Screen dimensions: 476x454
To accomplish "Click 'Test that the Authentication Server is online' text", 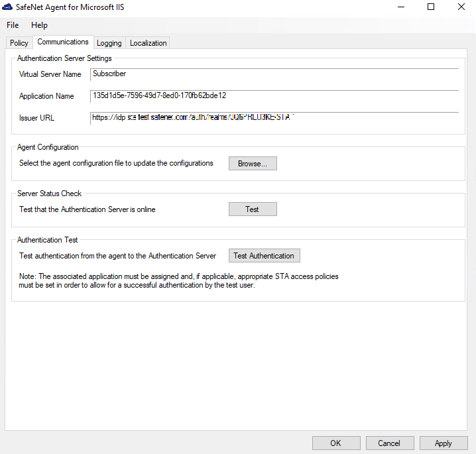I will pos(88,209).
